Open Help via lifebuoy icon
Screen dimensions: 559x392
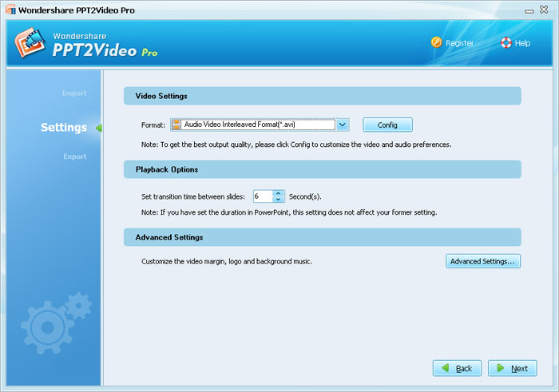505,43
